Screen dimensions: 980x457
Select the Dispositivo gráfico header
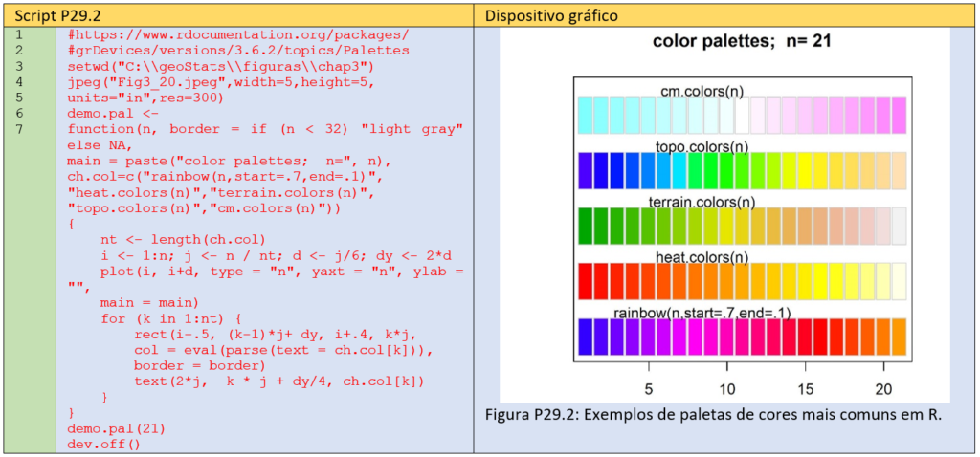[550, 15]
